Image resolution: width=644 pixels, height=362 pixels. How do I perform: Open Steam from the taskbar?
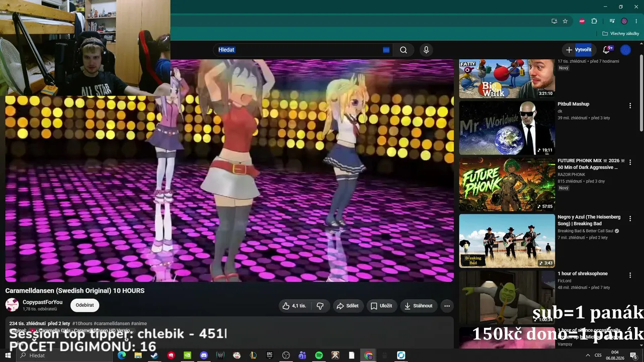pyautogui.click(x=154, y=355)
